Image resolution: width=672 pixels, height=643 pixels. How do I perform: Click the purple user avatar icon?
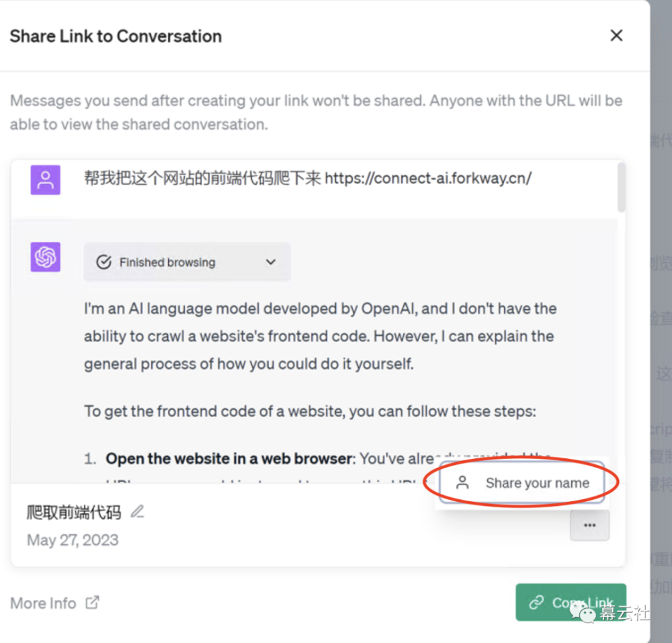coord(44,179)
